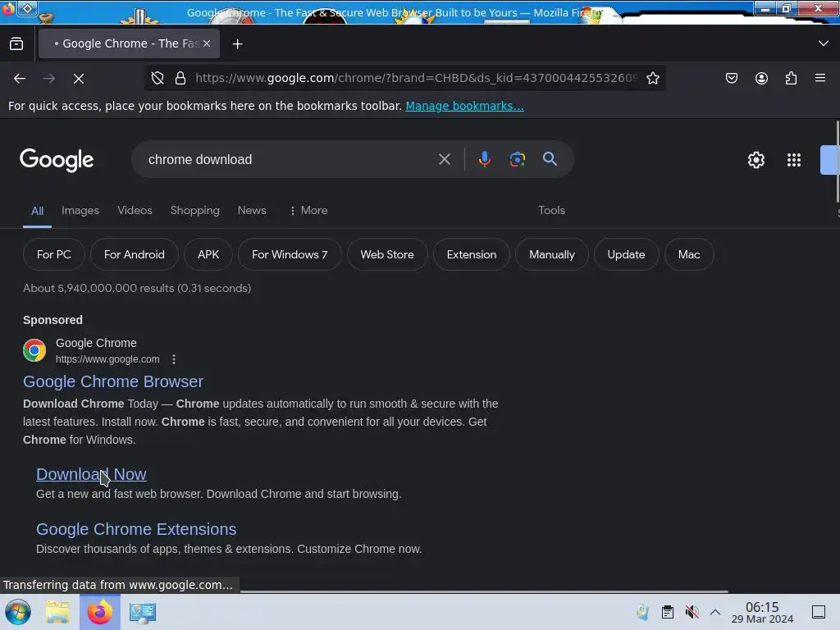Screen dimensions: 840x630
Task: Expand the More search options
Action: pos(308,211)
